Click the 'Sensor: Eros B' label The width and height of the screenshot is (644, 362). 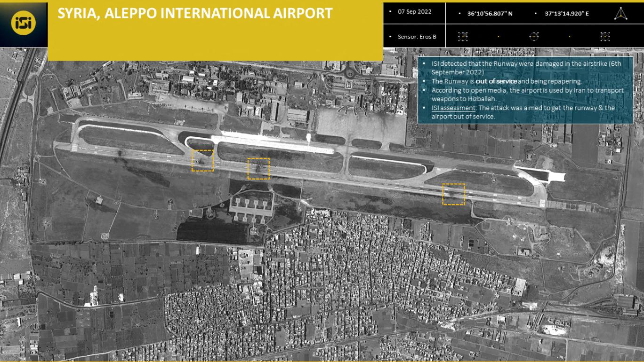coord(417,37)
